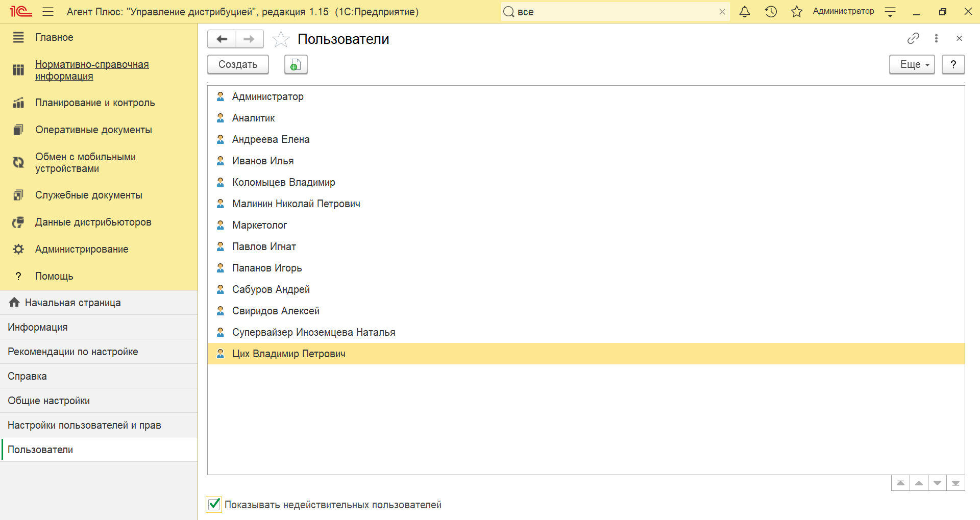This screenshot has width=980, height=520.
Task: Go back with the left arrow button
Action: 222,39
